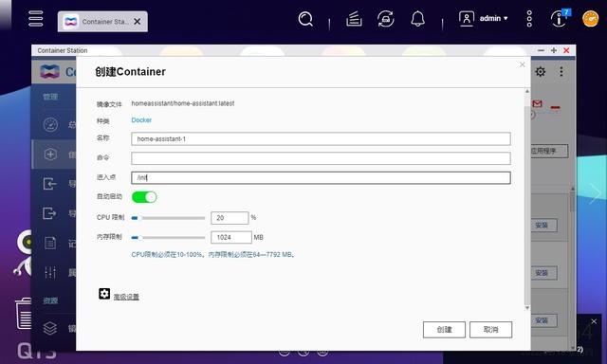Click the admin user icon
This screenshot has height=364, width=607.
pos(467,19)
